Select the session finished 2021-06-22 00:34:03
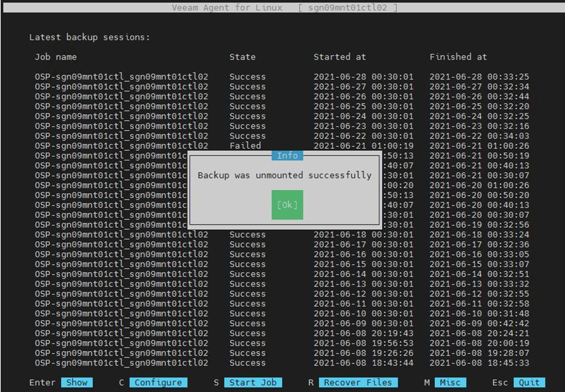565x392 pixels. (479, 136)
